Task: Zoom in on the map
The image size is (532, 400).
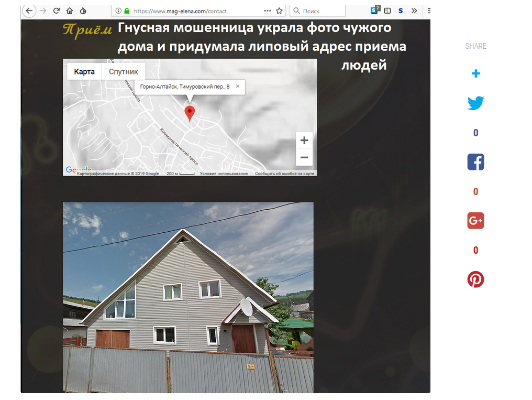Action: point(304,140)
